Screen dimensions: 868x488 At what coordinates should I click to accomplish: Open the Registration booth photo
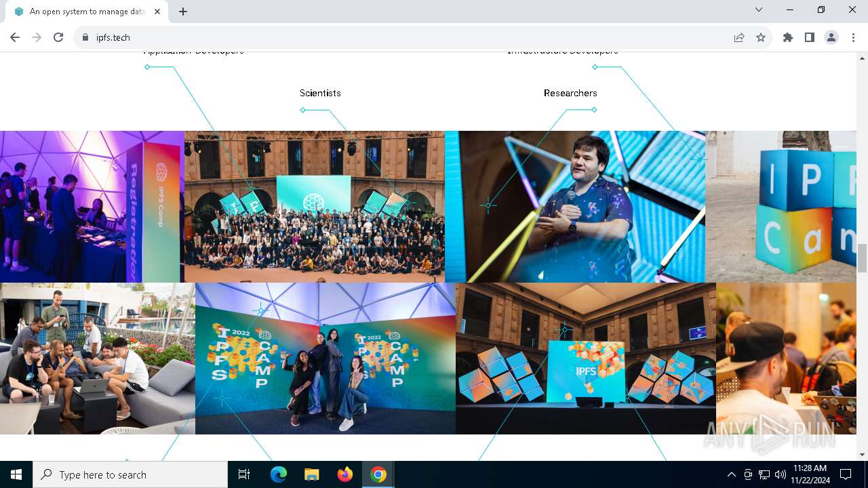coord(92,207)
